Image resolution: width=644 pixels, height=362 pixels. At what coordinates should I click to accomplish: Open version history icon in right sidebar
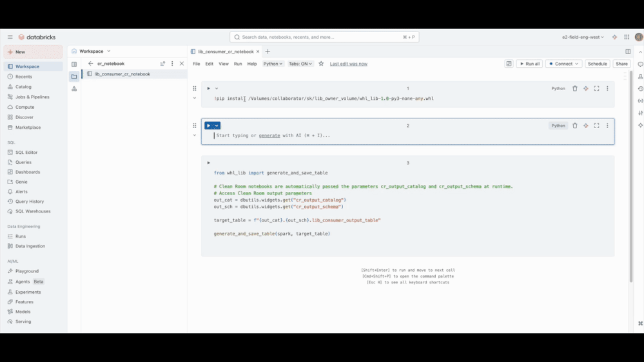click(x=640, y=89)
